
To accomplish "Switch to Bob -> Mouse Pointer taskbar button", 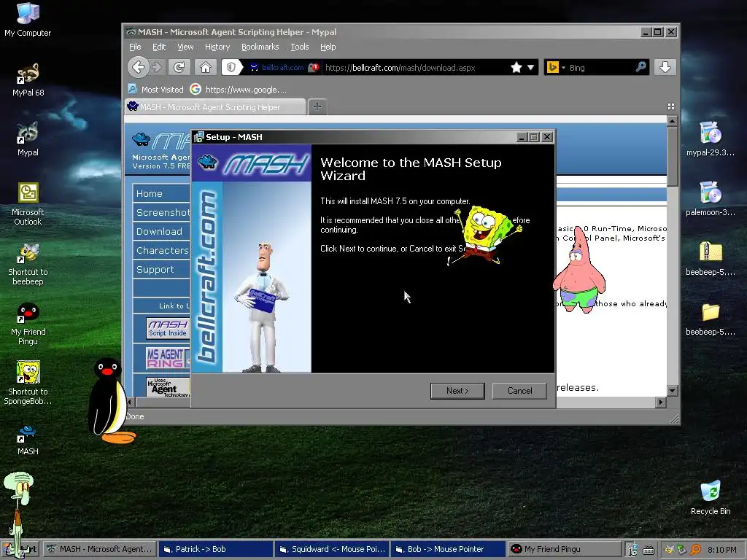I will click(x=448, y=549).
